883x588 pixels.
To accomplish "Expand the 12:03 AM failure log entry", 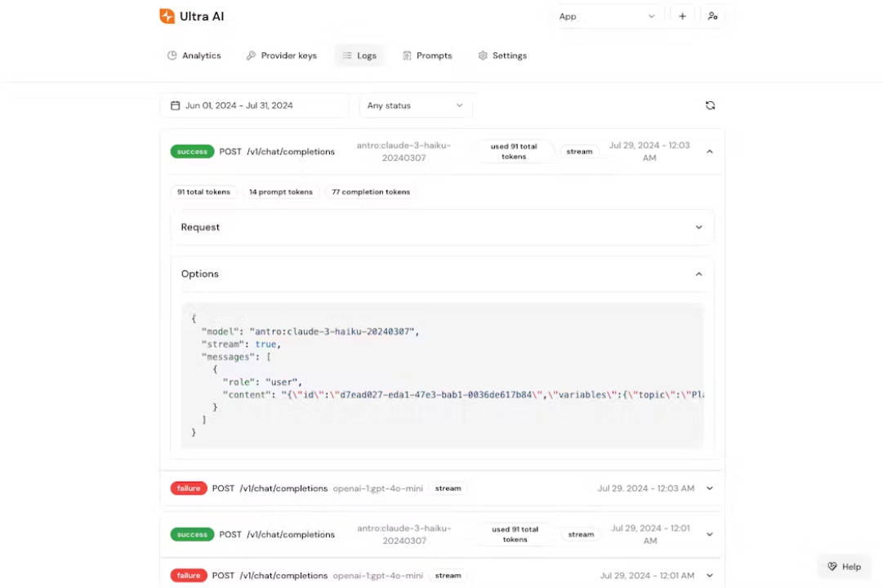I will coord(709,488).
